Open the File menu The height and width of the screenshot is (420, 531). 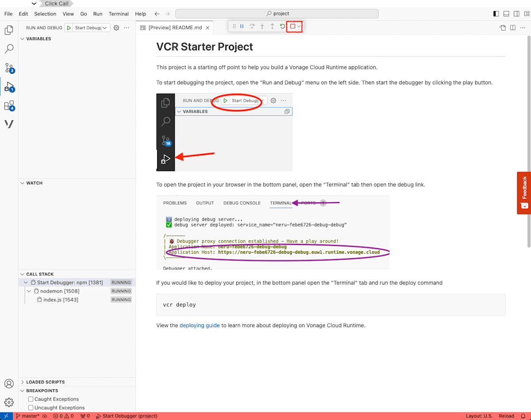tap(8, 14)
